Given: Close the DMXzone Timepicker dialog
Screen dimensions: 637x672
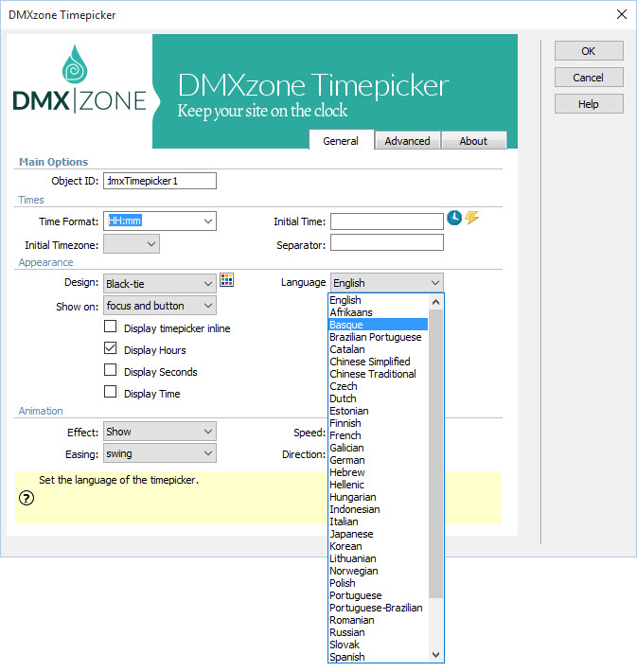Looking at the screenshot, I should click(622, 14).
